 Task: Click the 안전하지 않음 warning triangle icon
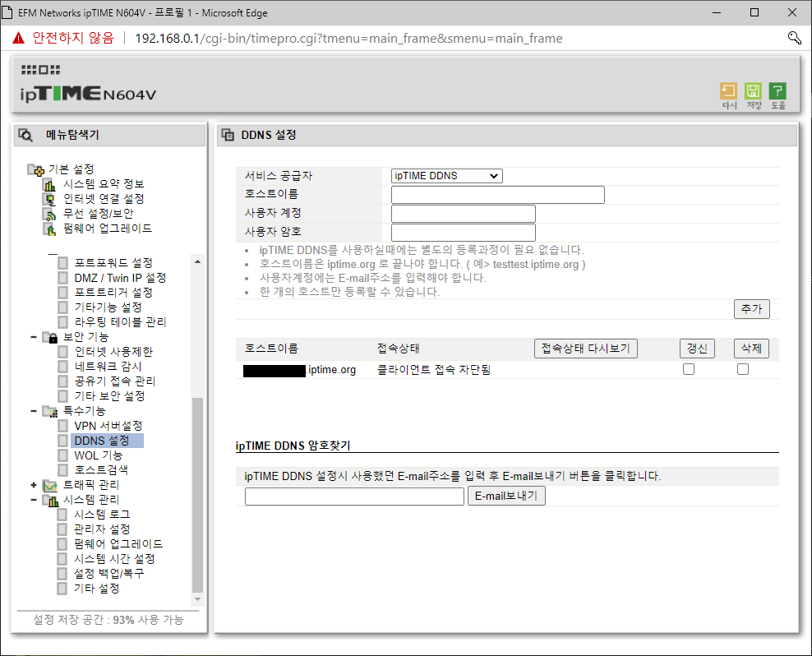[x=19, y=38]
